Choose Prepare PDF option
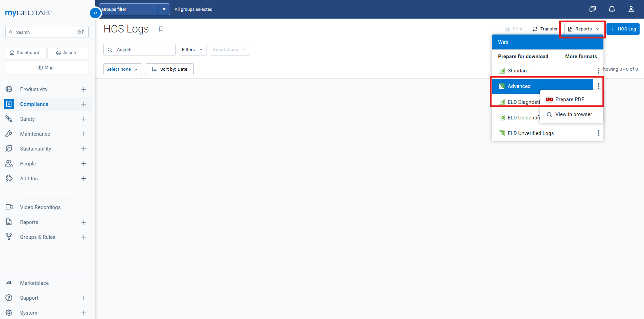This screenshot has height=319, width=644. click(x=571, y=99)
